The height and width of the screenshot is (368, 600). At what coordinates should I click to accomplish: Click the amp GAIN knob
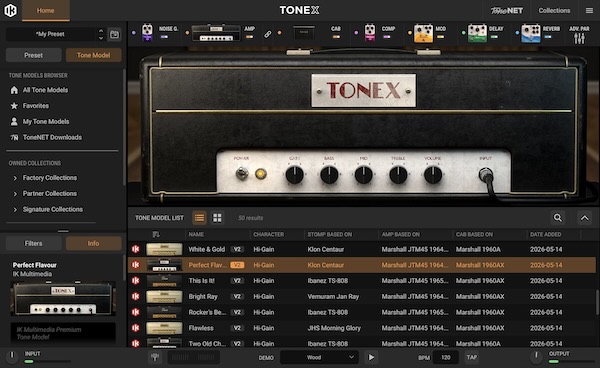[294, 175]
